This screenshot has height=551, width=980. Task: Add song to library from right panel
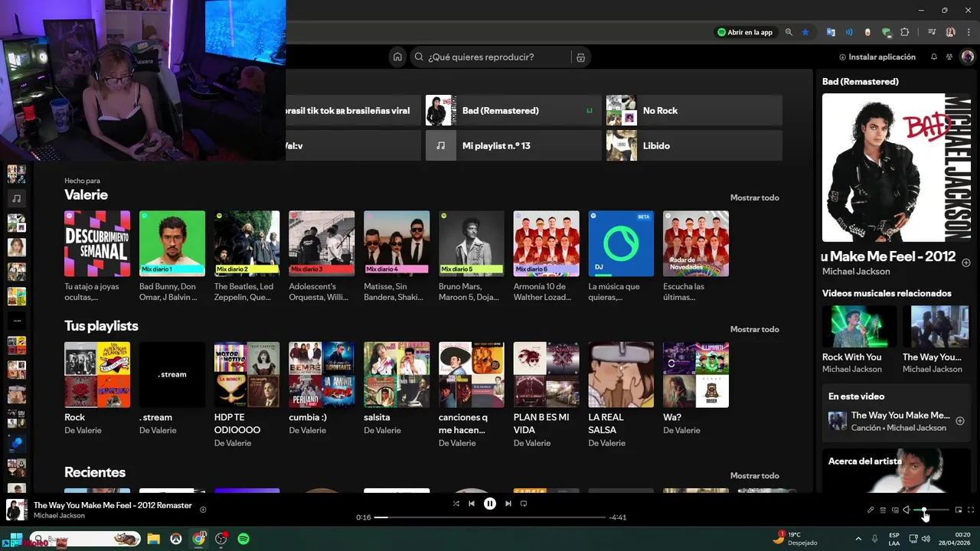[x=966, y=262]
